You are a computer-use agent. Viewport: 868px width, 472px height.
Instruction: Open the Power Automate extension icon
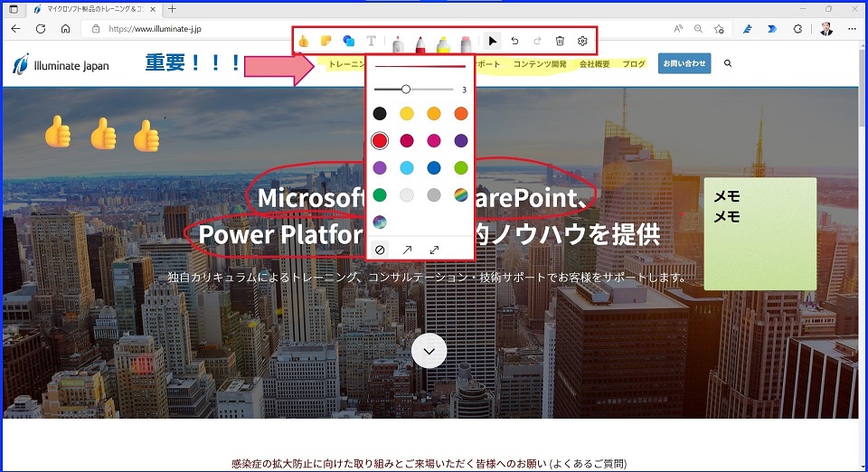coord(772,29)
